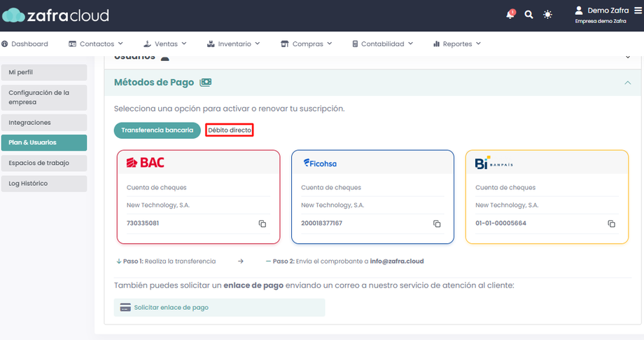This screenshot has width=644, height=340.
Task: Copy the Banpaís account number 01-01-00005664
Action: [x=612, y=224]
